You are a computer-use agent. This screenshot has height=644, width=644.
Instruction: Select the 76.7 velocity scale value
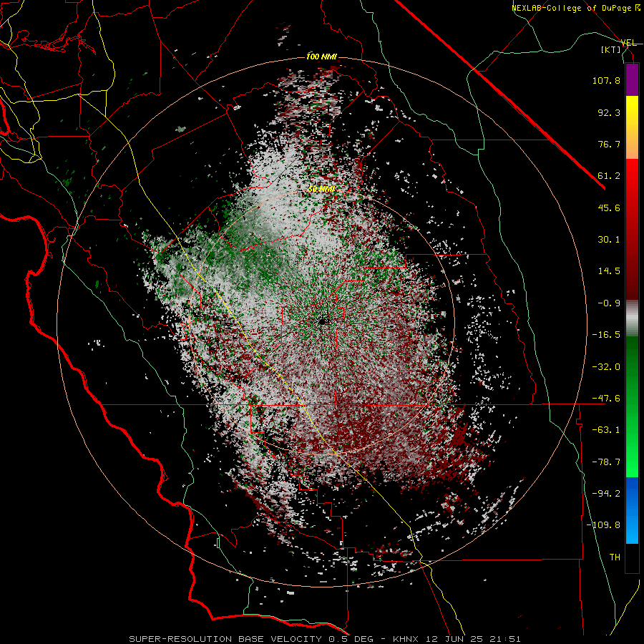coord(609,144)
